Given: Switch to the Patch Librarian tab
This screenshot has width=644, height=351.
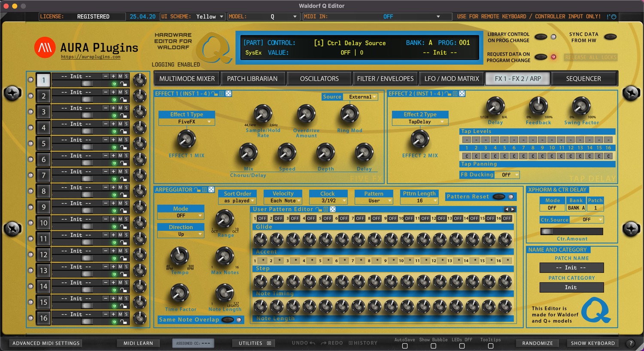Looking at the screenshot, I should 252,79.
